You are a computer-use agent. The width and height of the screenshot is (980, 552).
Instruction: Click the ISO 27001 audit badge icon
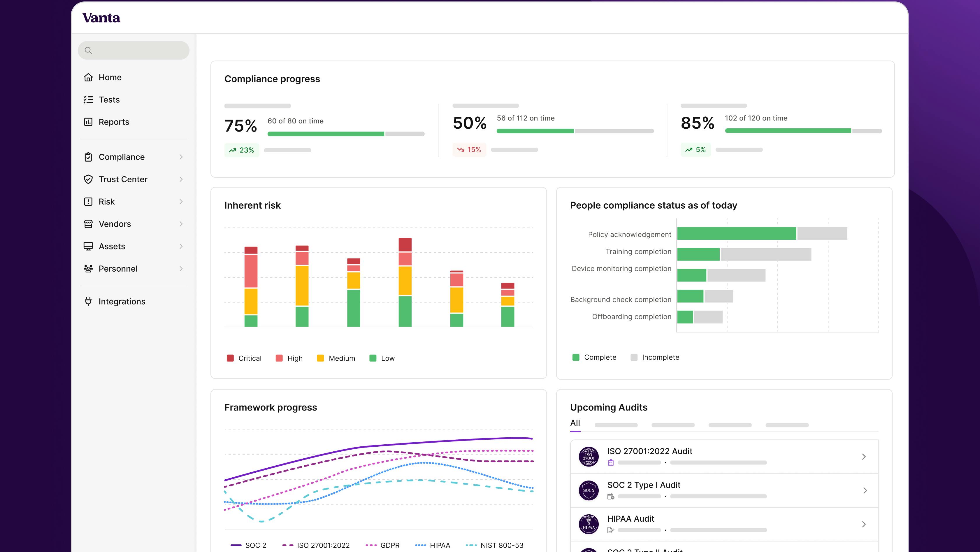[x=589, y=456]
